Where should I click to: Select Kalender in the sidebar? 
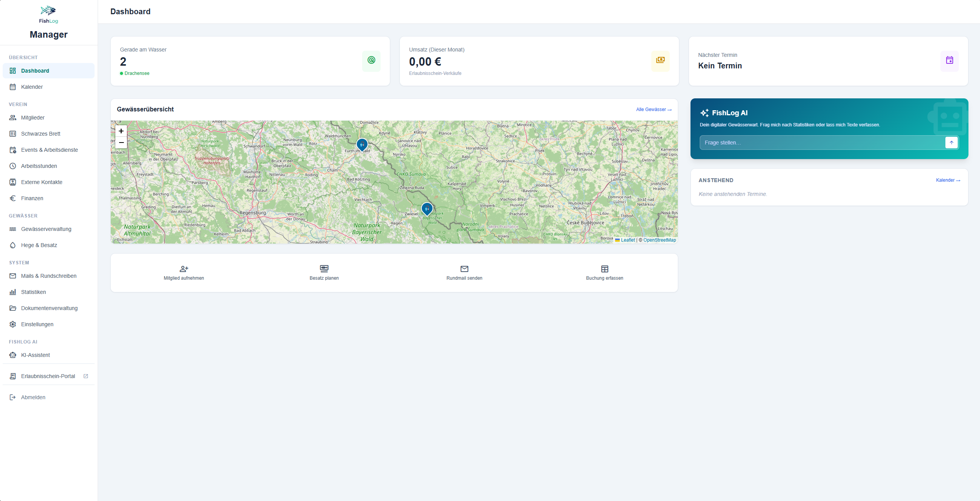click(x=48, y=87)
